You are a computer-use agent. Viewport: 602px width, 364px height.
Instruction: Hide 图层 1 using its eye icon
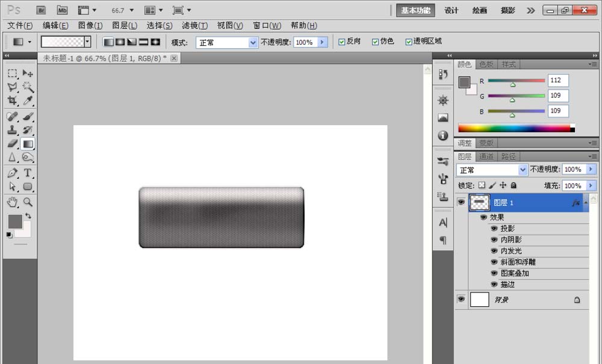click(461, 203)
